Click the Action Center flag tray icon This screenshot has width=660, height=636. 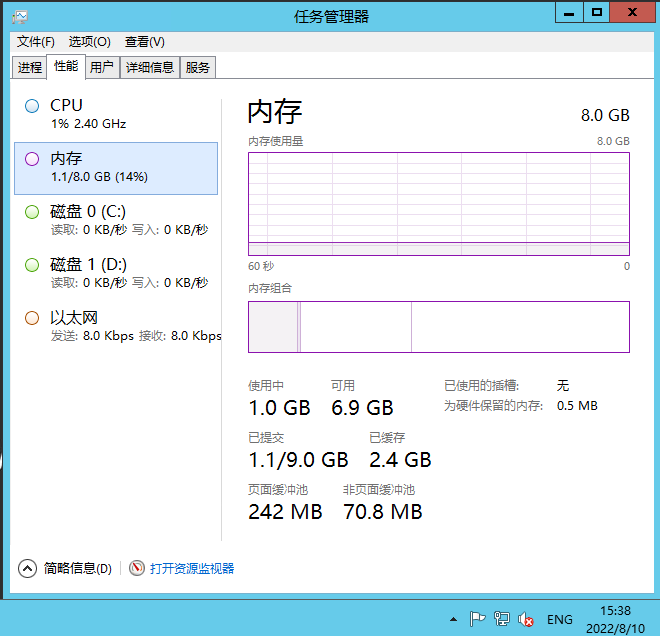point(478,619)
